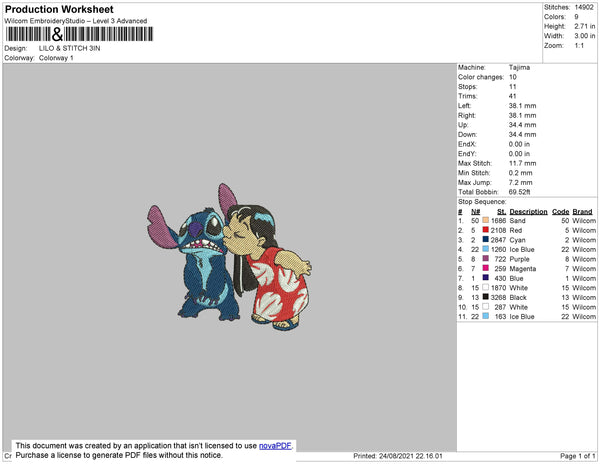The image size is (600, 464).
Task: Click the "Production Worksheet" title
Action: pyautogui.click(x=59, y=9)
